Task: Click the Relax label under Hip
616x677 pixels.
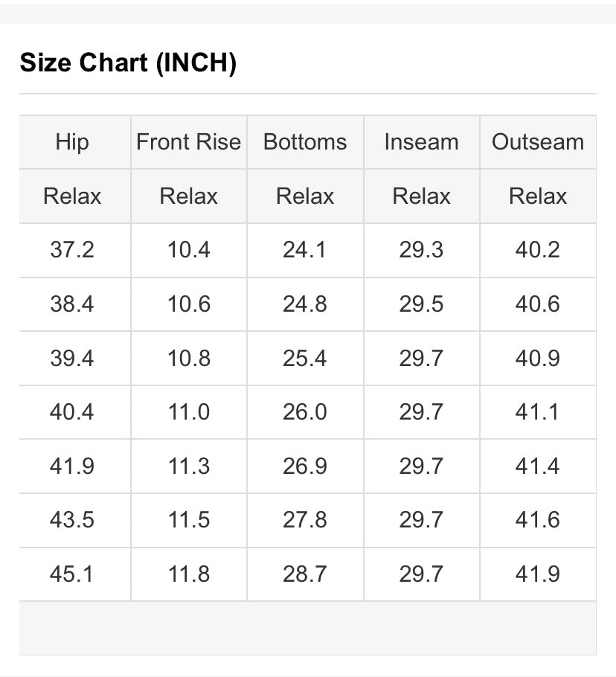Action: (72, 196)
